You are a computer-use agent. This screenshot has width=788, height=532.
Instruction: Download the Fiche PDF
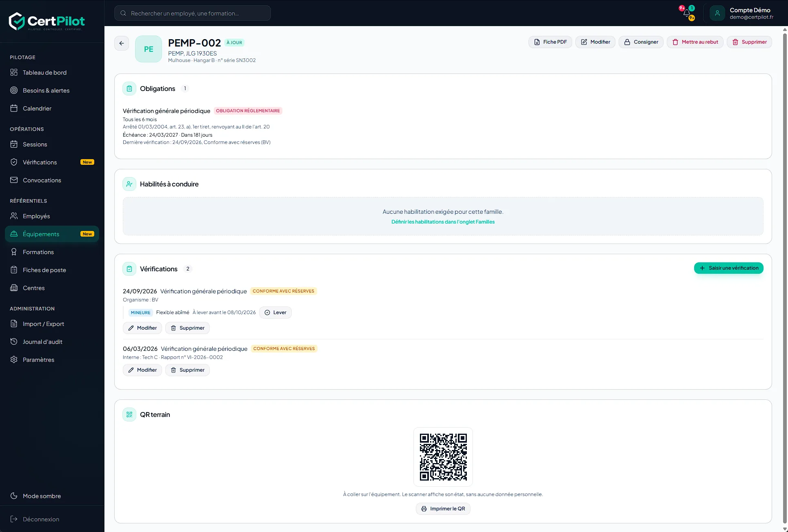coord(550,42)
